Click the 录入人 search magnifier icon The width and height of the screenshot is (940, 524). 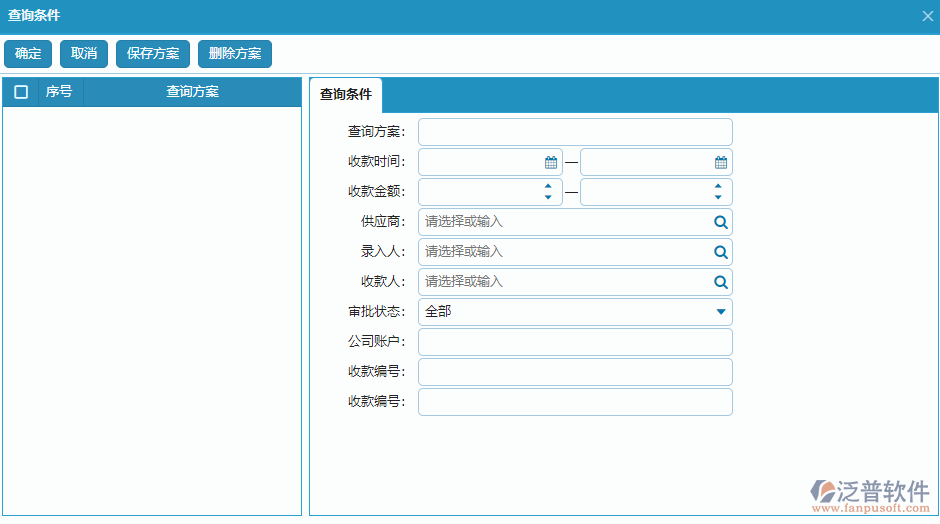721,252
